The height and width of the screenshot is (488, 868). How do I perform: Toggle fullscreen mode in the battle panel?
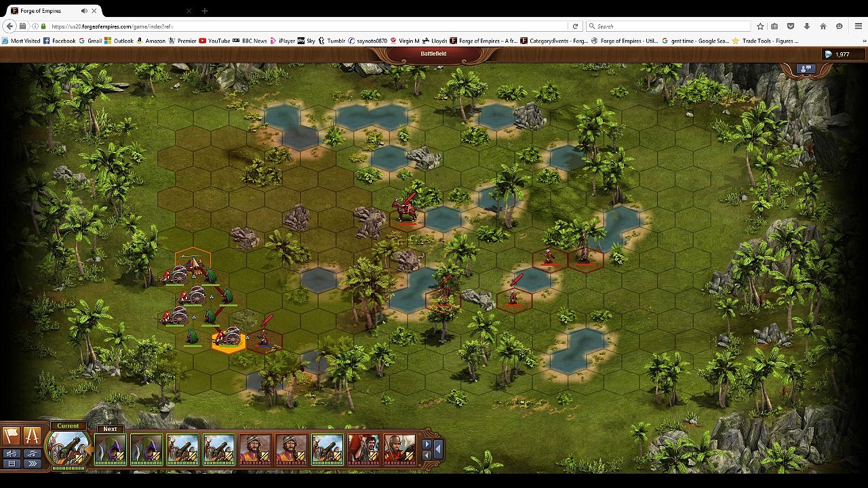[12, 464]
